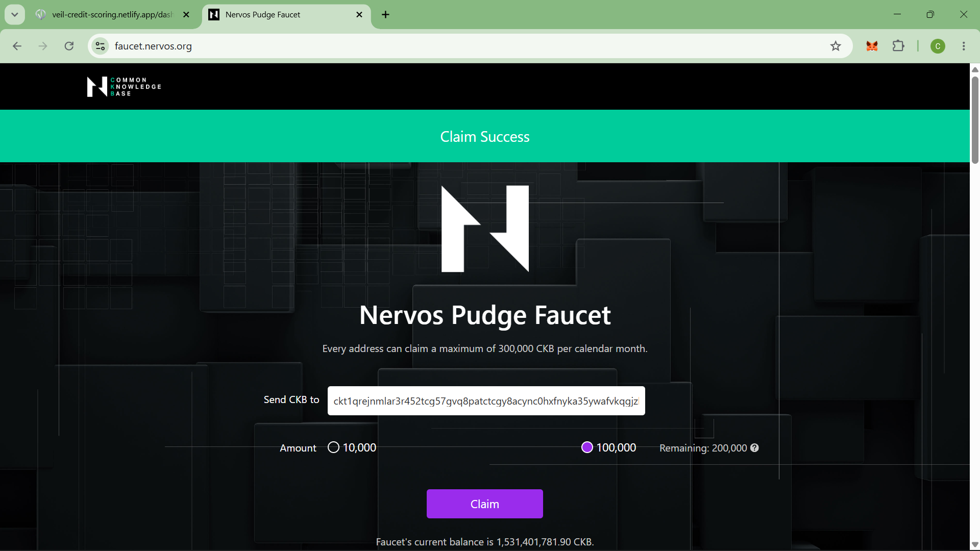980x551 pixels.
Task: Click the purple Claim button
Action: coord(484,504)
